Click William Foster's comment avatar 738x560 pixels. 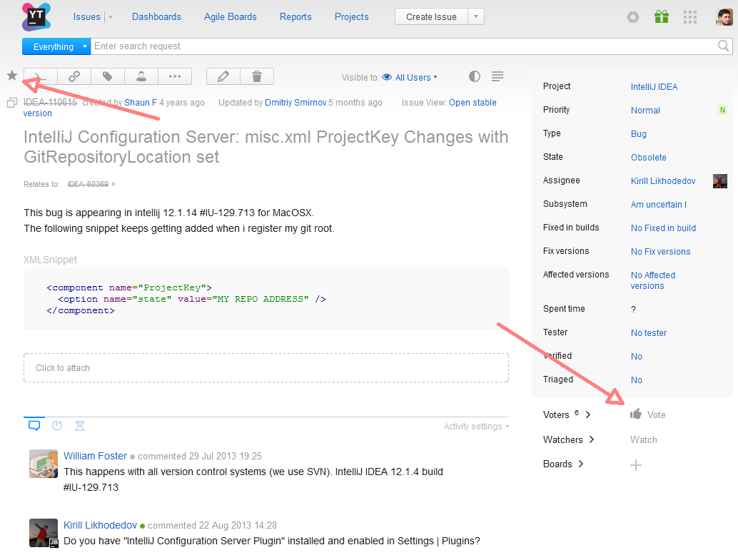(x=44, y=464)
